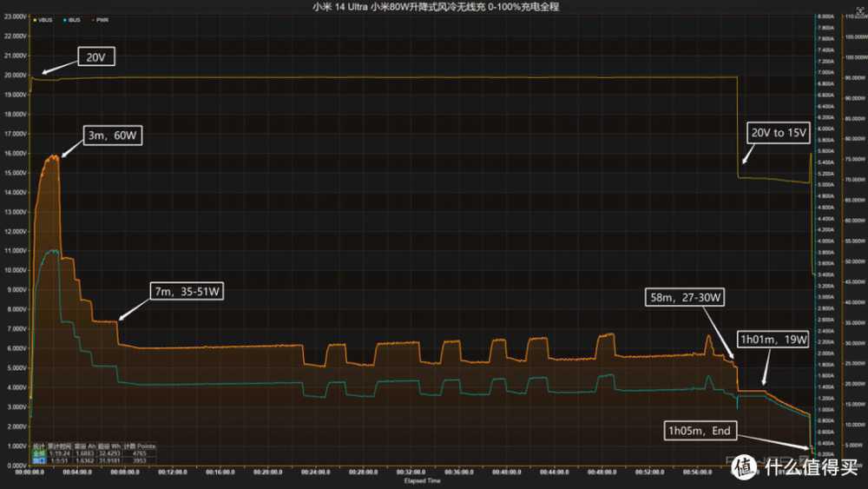Click the 23.000V label on the voltage axis

point(14,36)
